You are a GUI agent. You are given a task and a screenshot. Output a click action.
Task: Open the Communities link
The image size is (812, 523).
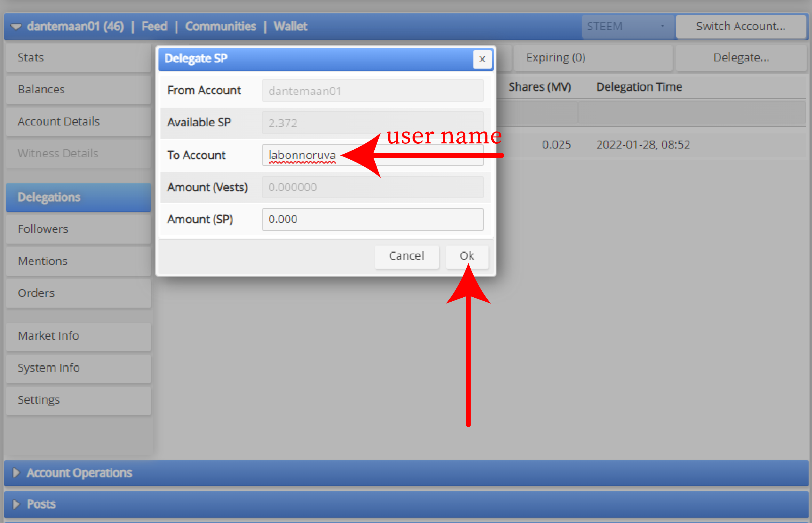[221, 26]
